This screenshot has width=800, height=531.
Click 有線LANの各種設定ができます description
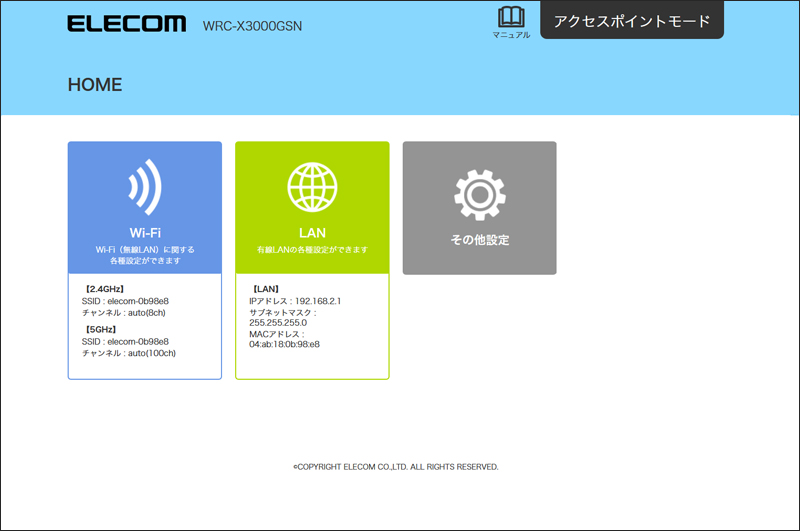312,249
